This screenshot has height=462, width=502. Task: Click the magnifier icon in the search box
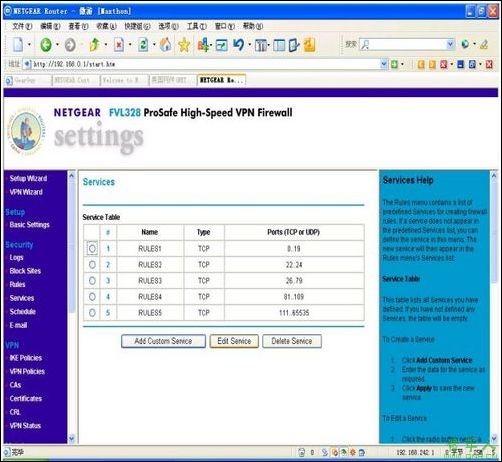click(x=365, y=44)
